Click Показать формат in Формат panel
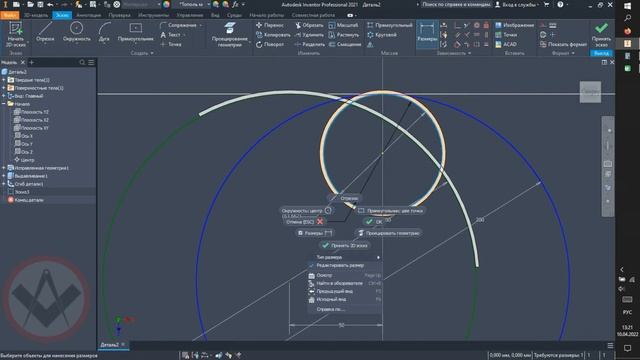Viewport: 640px width, 360px height. [563, 44]
